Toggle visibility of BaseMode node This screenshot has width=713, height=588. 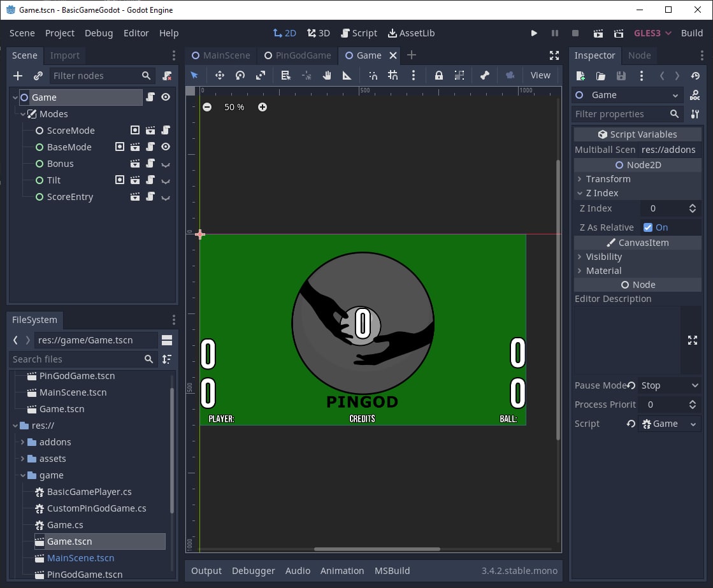point(166,147)
